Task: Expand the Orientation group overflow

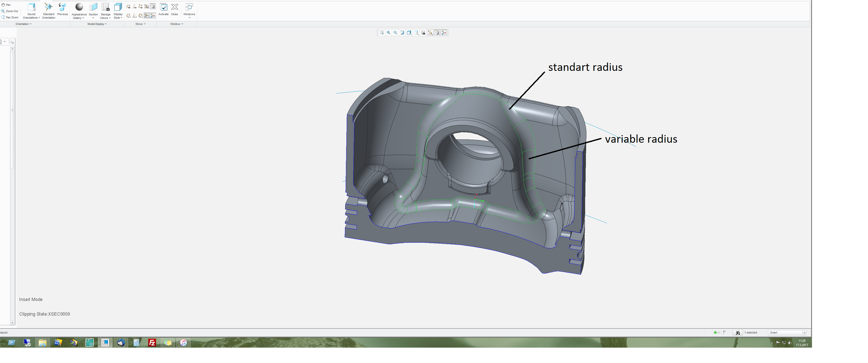Action: [23, 24]
